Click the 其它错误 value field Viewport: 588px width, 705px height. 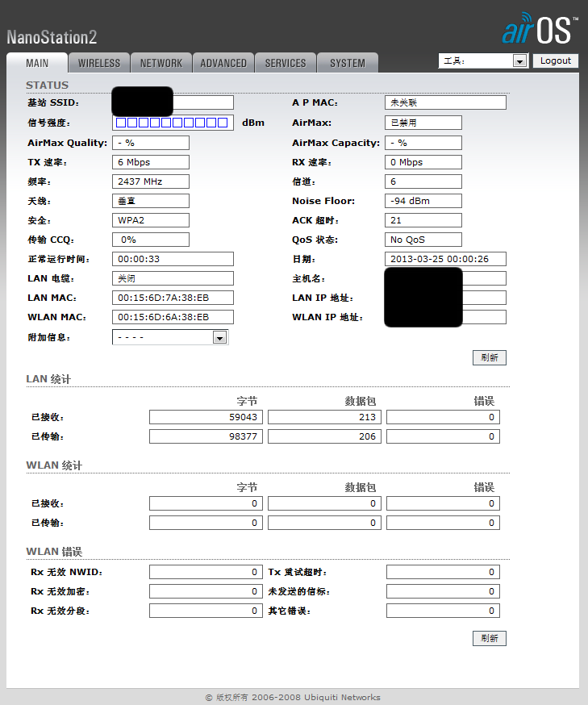click(x=443, y=611)
